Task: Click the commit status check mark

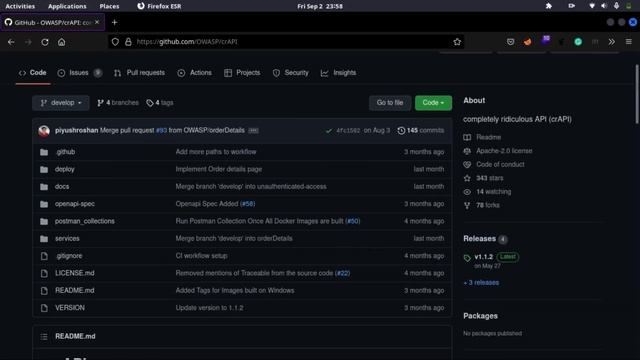Action: [x=329, y=131]
